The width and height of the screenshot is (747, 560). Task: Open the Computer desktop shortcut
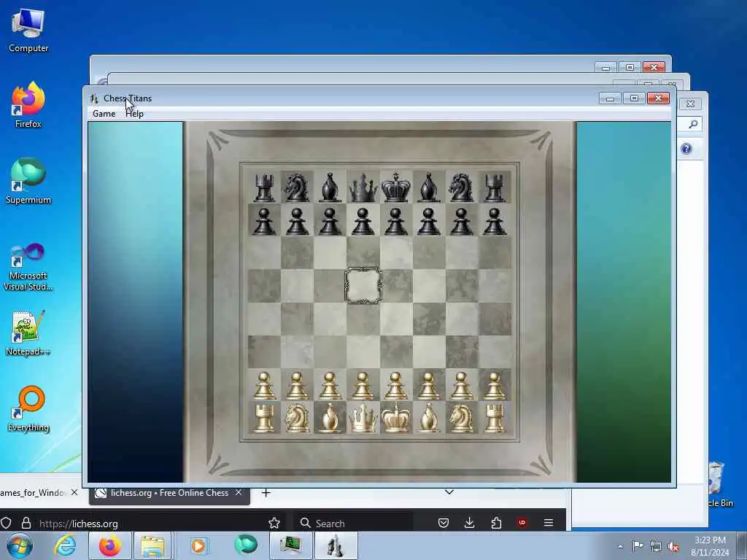[28, 30]
